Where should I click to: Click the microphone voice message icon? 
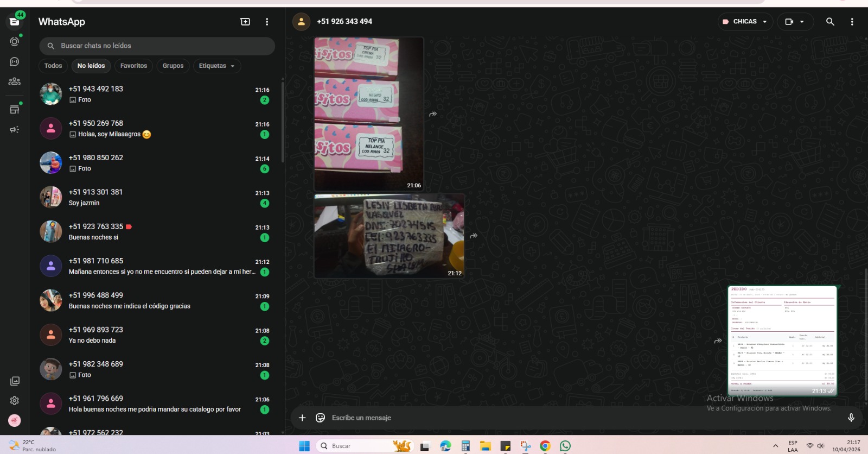[x=851, y=418]
